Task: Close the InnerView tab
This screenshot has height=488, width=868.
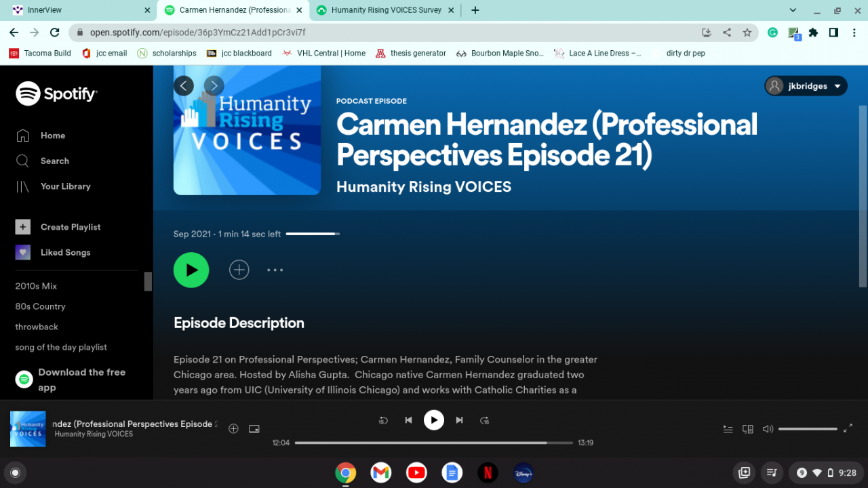Action: 148,10
